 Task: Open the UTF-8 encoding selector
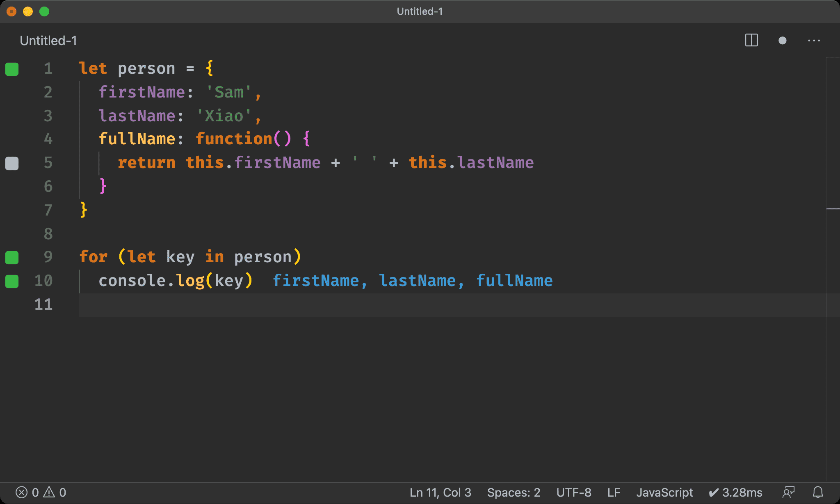tap(573, 492)
